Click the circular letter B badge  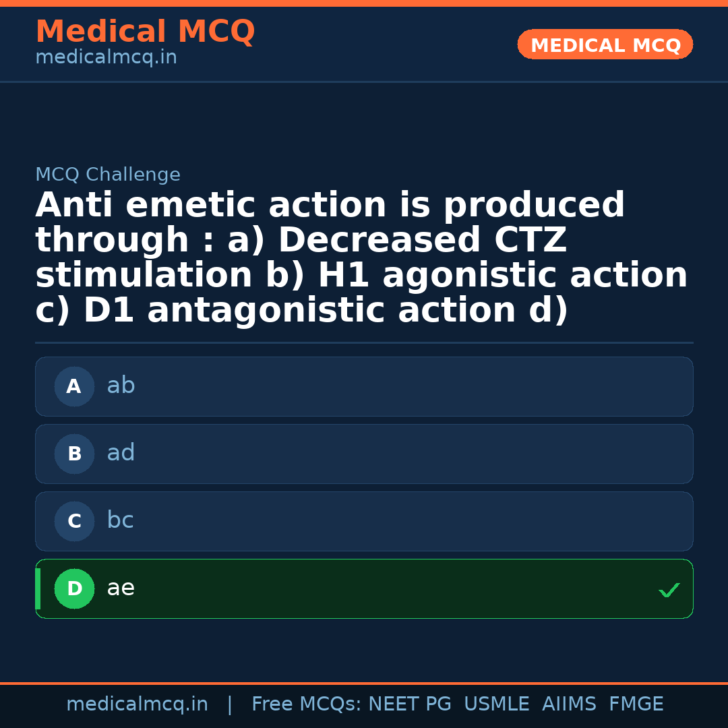[74, 454]
